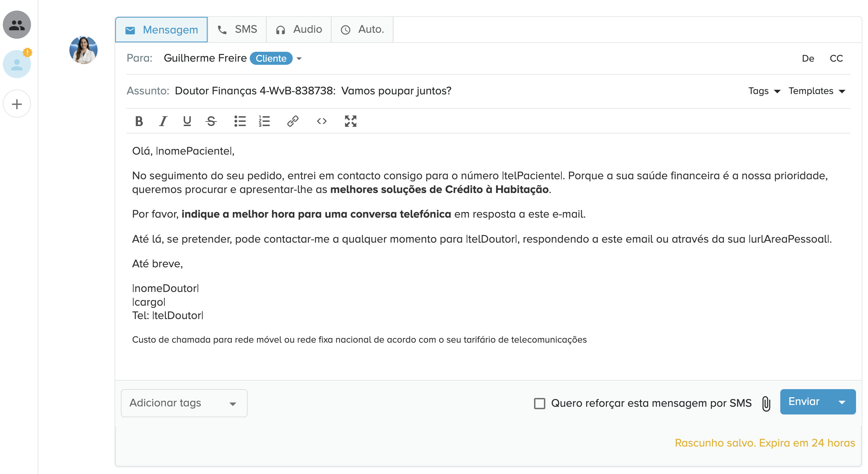Enable reinforcing message by SMS checkbox

pyautogui.click(x=539, y=403)
